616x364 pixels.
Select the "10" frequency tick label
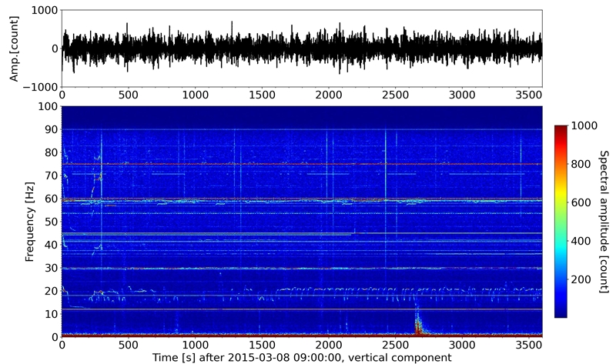[51, 314]
